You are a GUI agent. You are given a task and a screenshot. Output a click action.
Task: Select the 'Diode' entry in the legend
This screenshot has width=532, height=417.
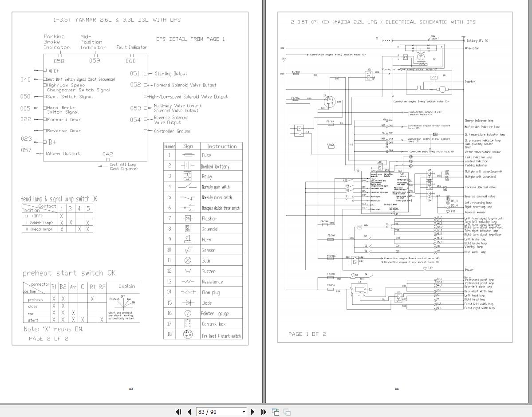click(x=207, y=303)
